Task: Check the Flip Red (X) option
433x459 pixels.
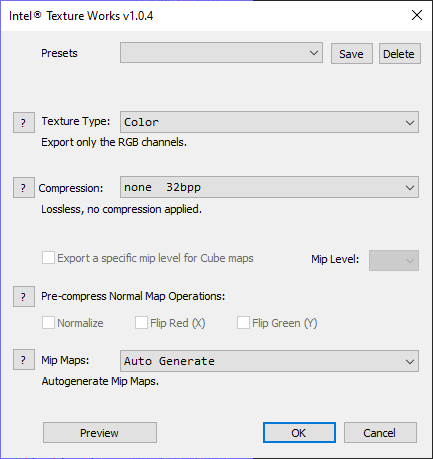Action: pyautogui.click(x=141, y=323)
